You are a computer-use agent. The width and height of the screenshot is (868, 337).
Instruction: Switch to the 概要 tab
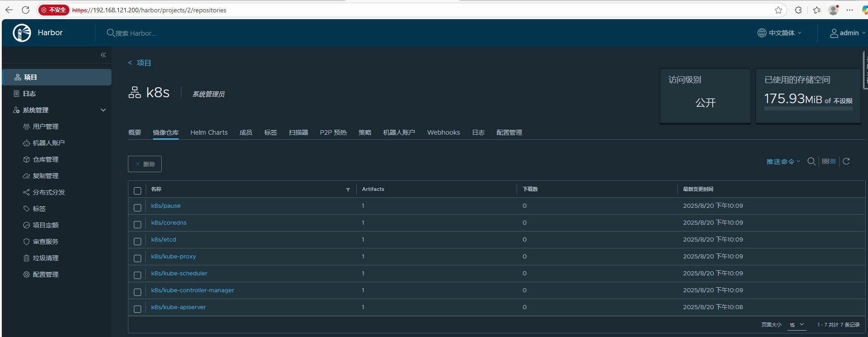coord(135,132)
